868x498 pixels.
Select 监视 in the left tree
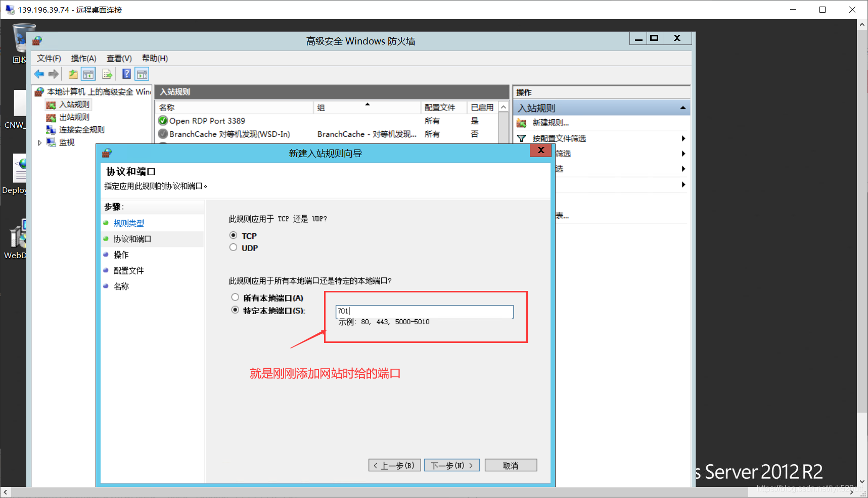coord(67,142)
